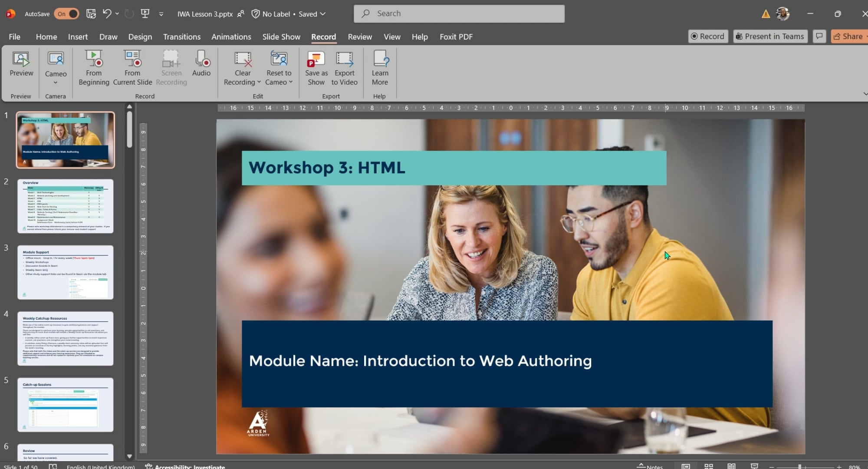Open the Slide Show tab

tap(281, 37)
